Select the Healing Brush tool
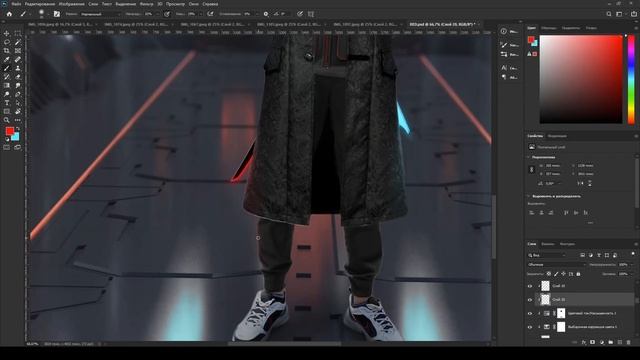The image size is (640, 360). tap(18, 60)
